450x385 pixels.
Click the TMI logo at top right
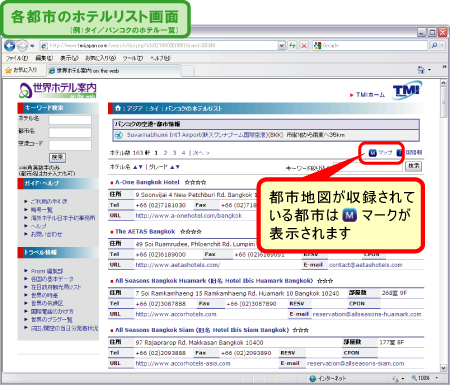click(407, 90)
